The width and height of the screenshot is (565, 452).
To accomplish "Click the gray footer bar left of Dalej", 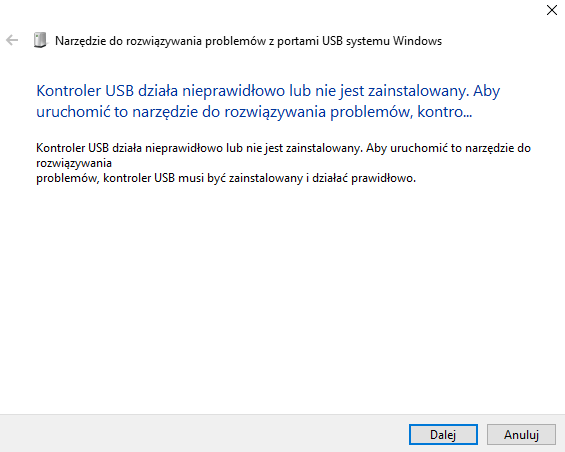I will 202,433.
